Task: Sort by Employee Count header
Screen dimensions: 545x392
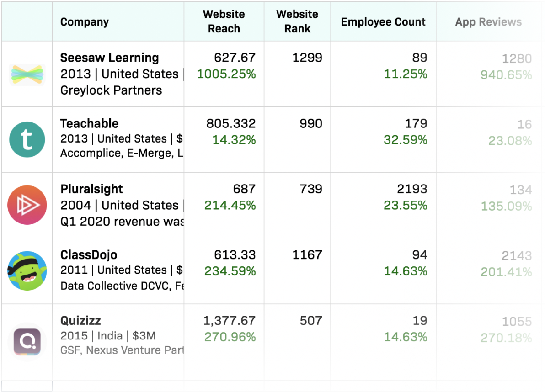Action: tap(383, 21)
